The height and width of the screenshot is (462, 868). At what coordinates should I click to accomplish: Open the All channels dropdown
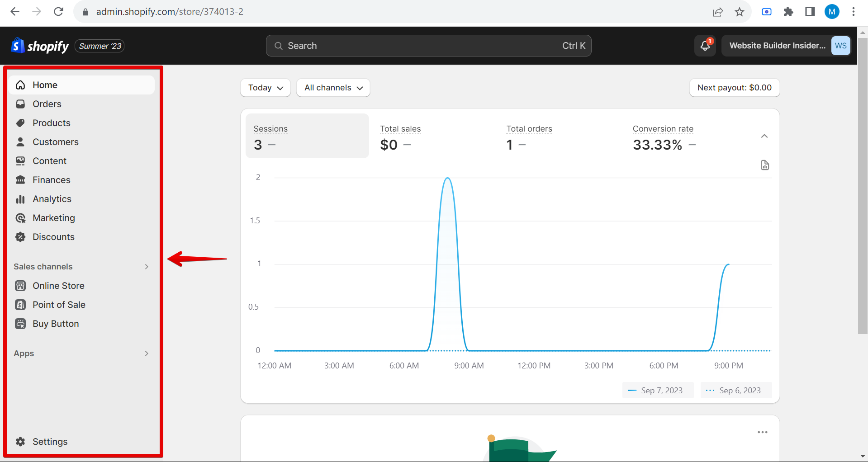(333, 88)
